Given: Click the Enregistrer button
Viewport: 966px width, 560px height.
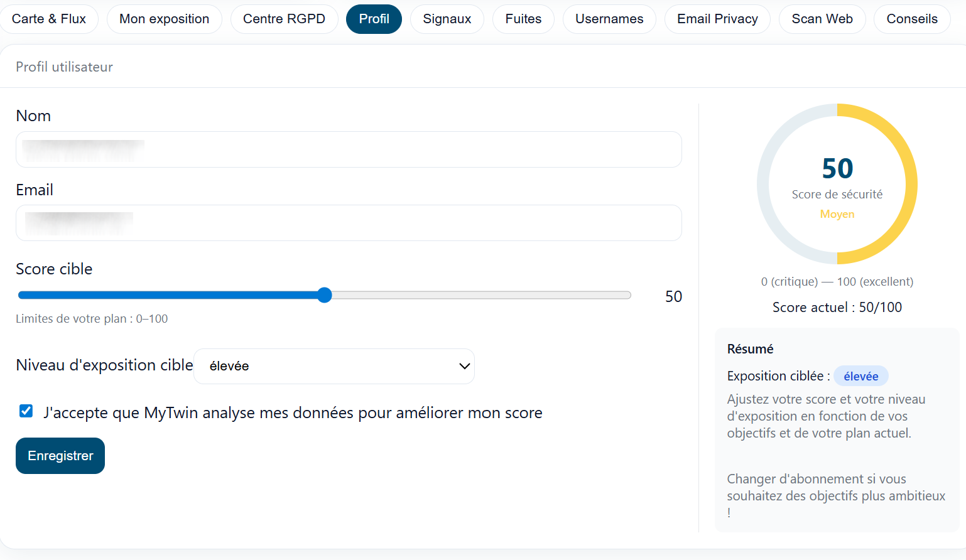Looking at the screenshot, I should point(60,455).
